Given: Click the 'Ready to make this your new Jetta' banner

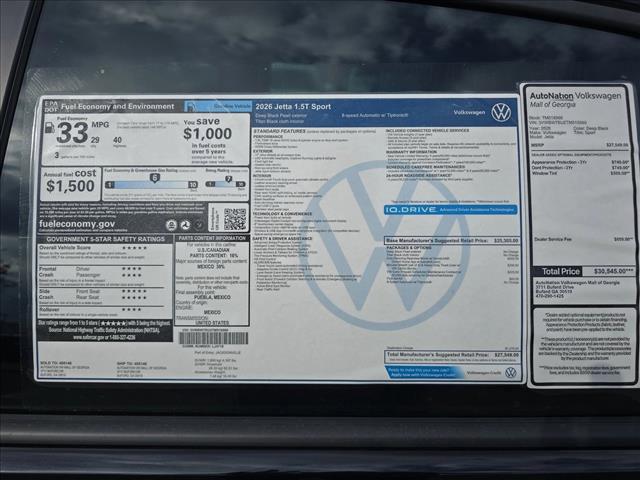Looking at the screenshot, I should (x=424, y=372).
